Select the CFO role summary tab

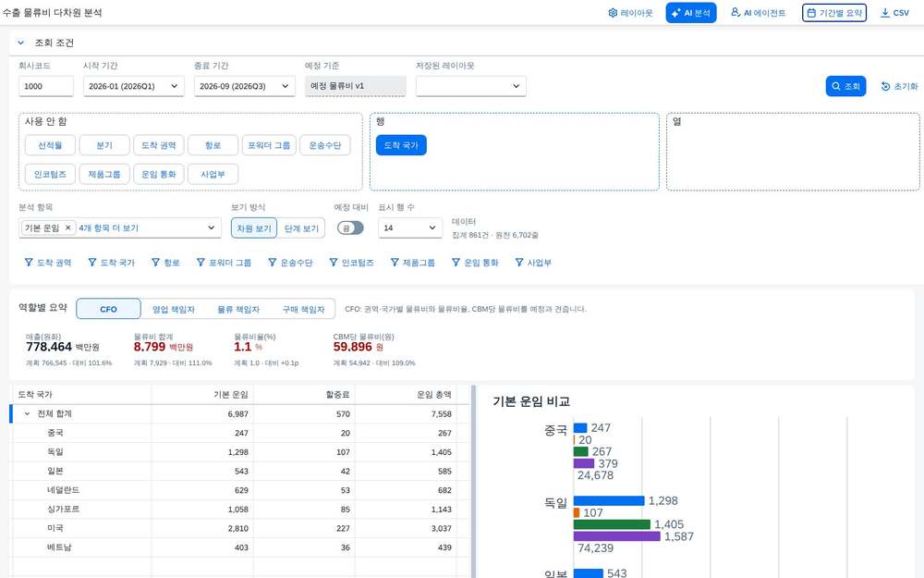point(108,309)
